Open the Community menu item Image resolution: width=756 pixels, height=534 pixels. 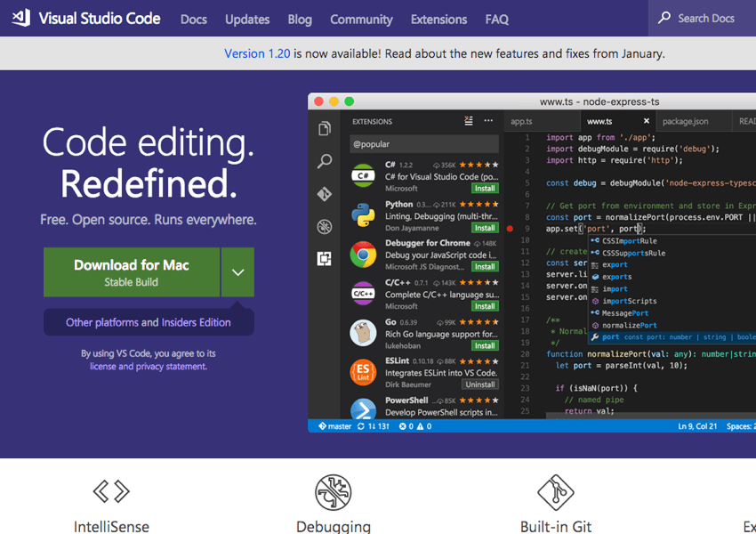(x=361, y=20)
